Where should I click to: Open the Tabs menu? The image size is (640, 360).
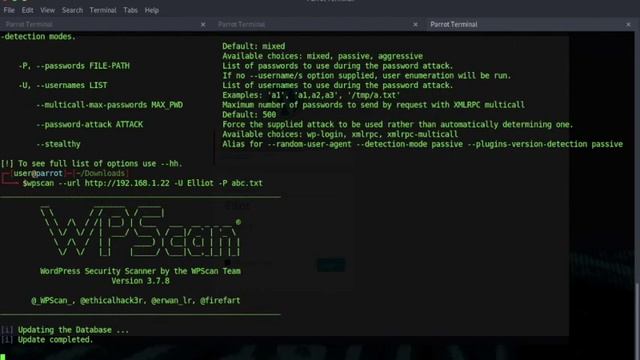click(130, 10)
